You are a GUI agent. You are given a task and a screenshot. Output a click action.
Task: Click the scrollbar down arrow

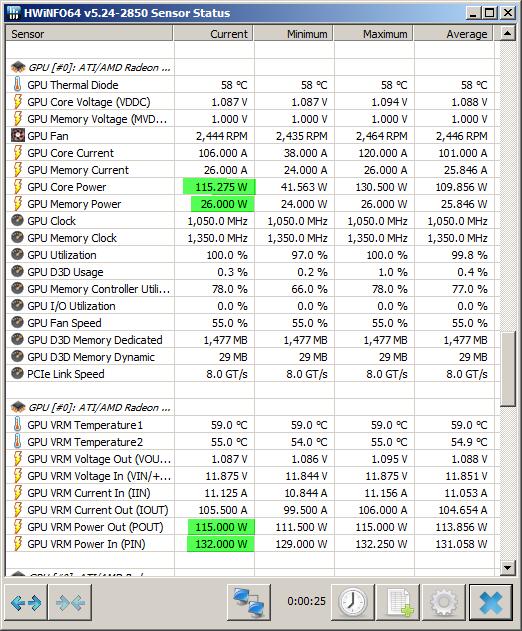coord(508,568)
